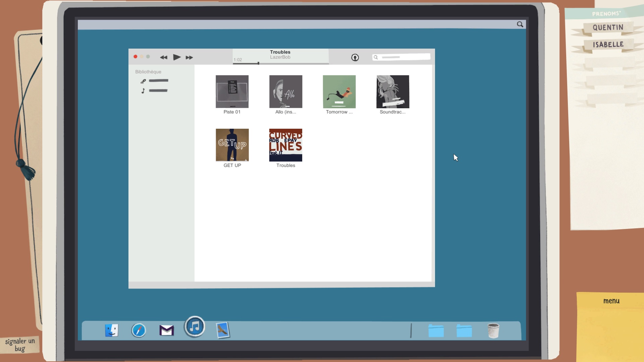Open the music note songs entry in sidebar

pyautogui.click(x=154, y=90)
